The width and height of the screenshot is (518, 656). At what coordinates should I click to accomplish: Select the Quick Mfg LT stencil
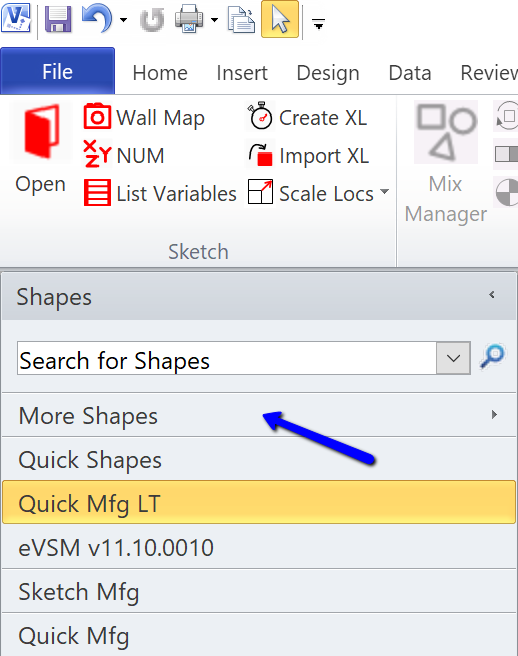tap(259, 502)
